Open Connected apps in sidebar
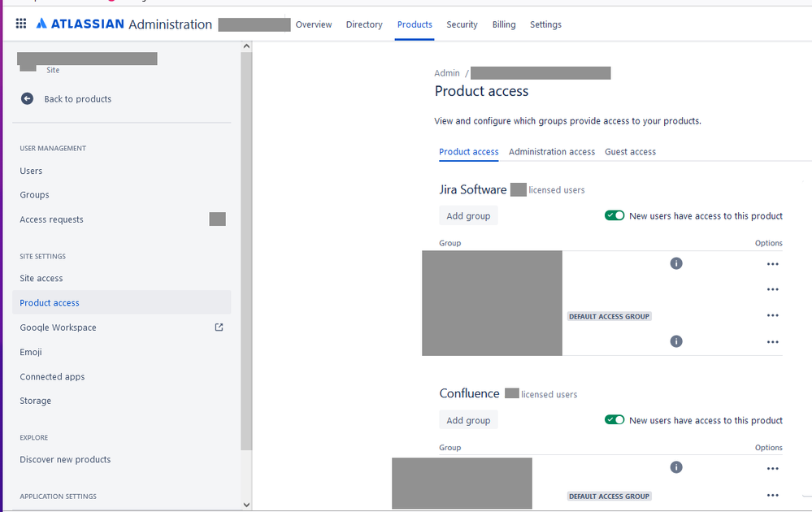This screenshot has width=812, height=512. [x=52, y=376]
